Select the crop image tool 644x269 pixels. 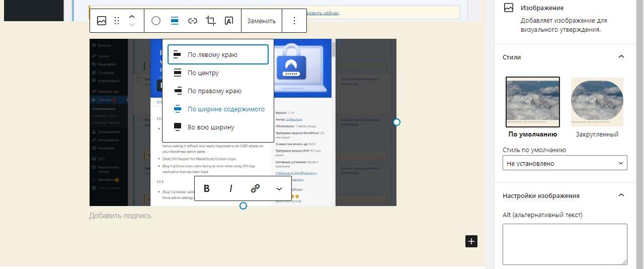pyautogui.click(x=211, y=21)
